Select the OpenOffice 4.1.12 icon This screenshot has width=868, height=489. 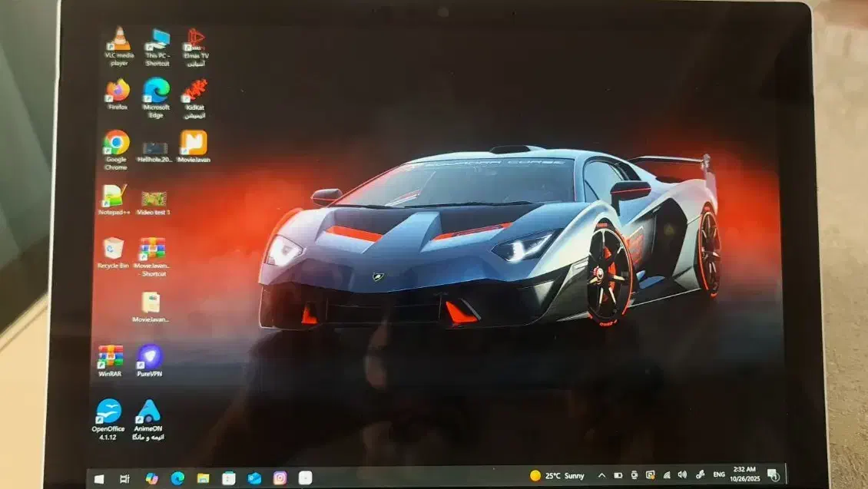click(108, 412)
